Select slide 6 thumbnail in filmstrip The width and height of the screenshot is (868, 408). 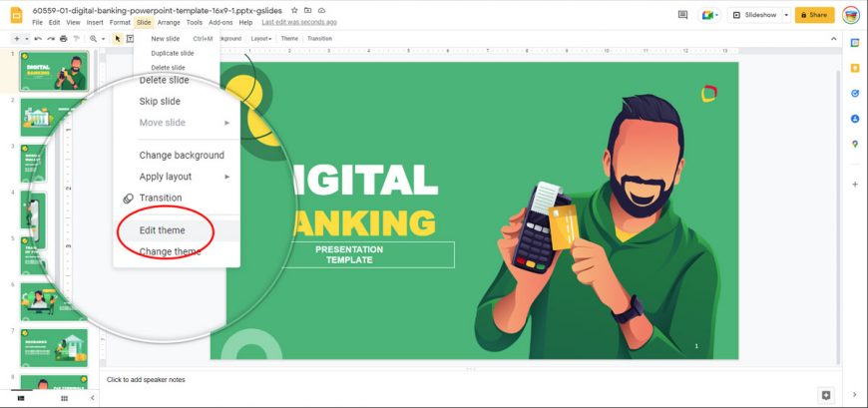coord(54,301)
